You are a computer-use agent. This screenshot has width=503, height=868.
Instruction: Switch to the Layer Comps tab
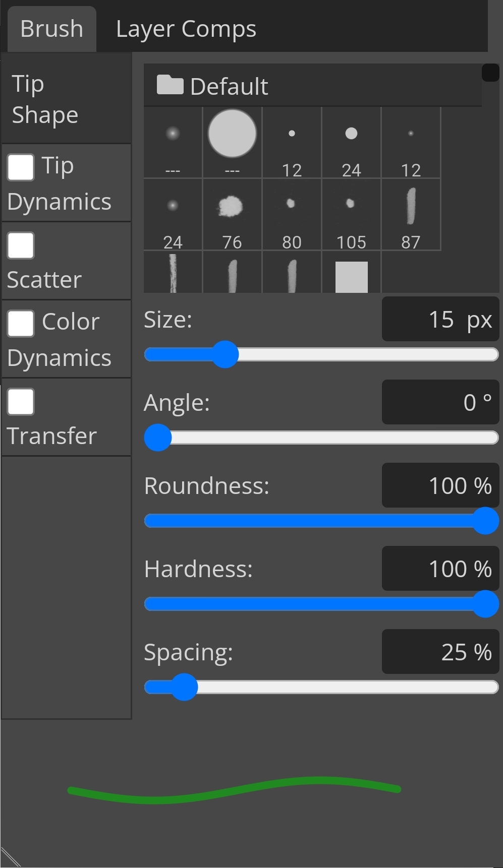185,29
